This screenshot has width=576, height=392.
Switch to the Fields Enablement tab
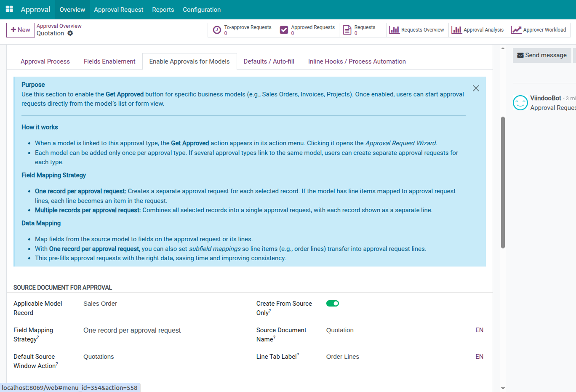[x=109, y=61]
